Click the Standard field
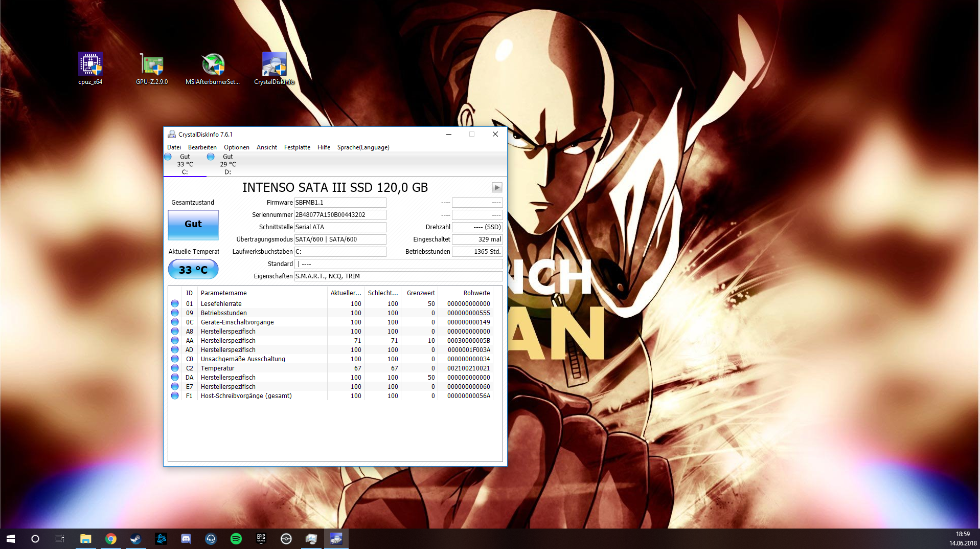This screenshot has height=549, width=980. tap(398, 264)
